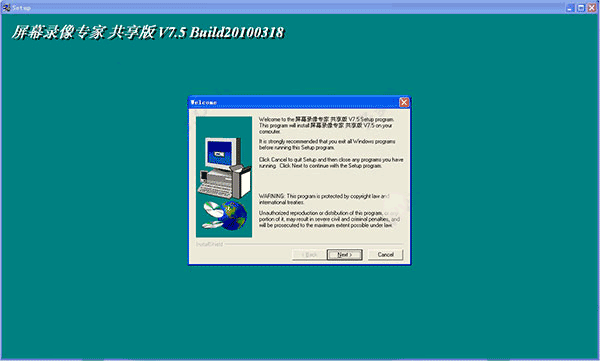Close the outer Setup window
The height and width of the screenshot is (361, 600).
tap(592, 8)
